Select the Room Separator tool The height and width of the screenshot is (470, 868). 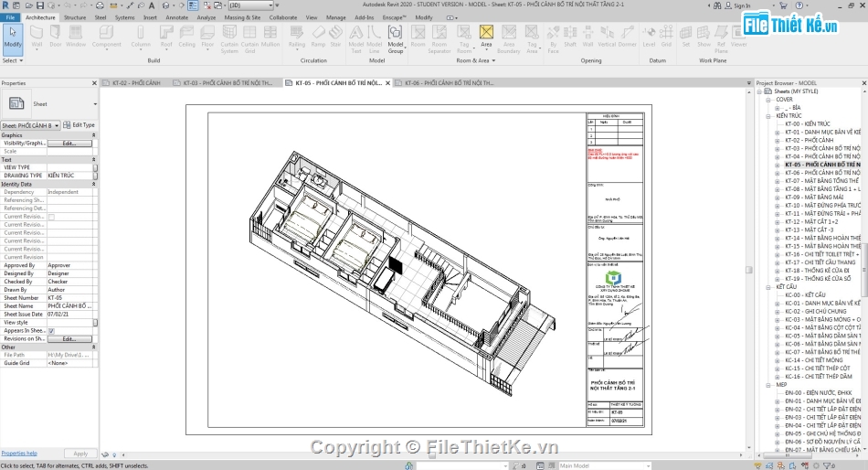tap(439, 38)
